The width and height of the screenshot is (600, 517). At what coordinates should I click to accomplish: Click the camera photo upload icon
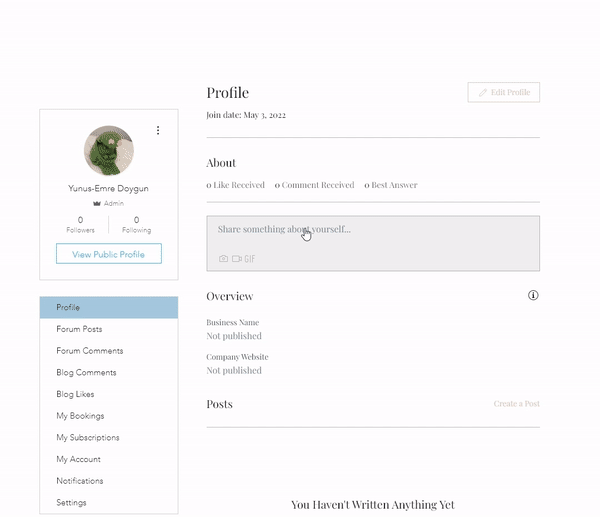223,259
